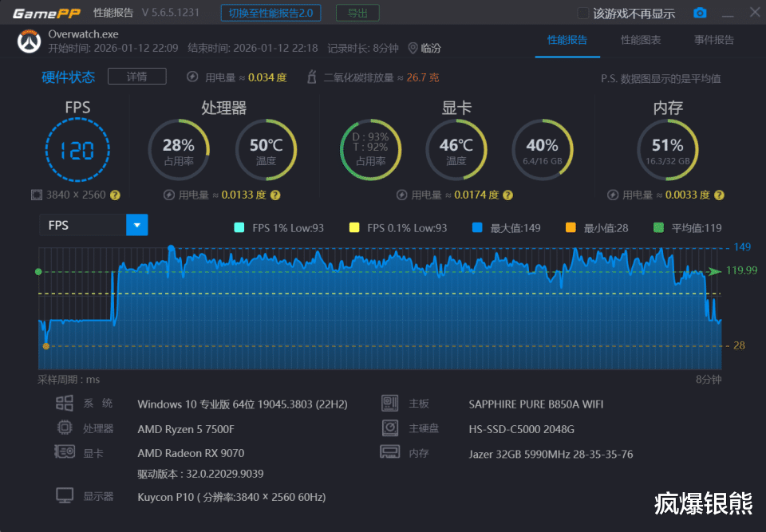766x532 pixels.
Task: Click the hard disk icon beside 主硬盘
Action: pos(390,428)
